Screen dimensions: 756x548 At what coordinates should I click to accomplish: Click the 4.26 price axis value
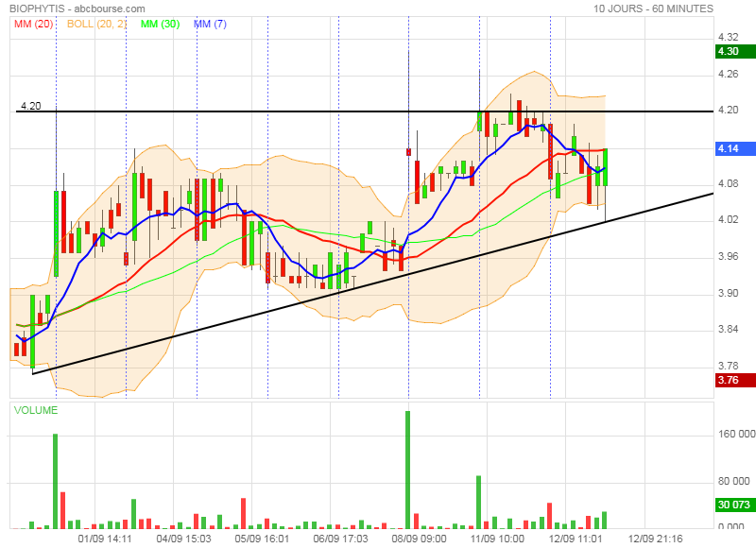pyautogui.click(x=728, y=74)
